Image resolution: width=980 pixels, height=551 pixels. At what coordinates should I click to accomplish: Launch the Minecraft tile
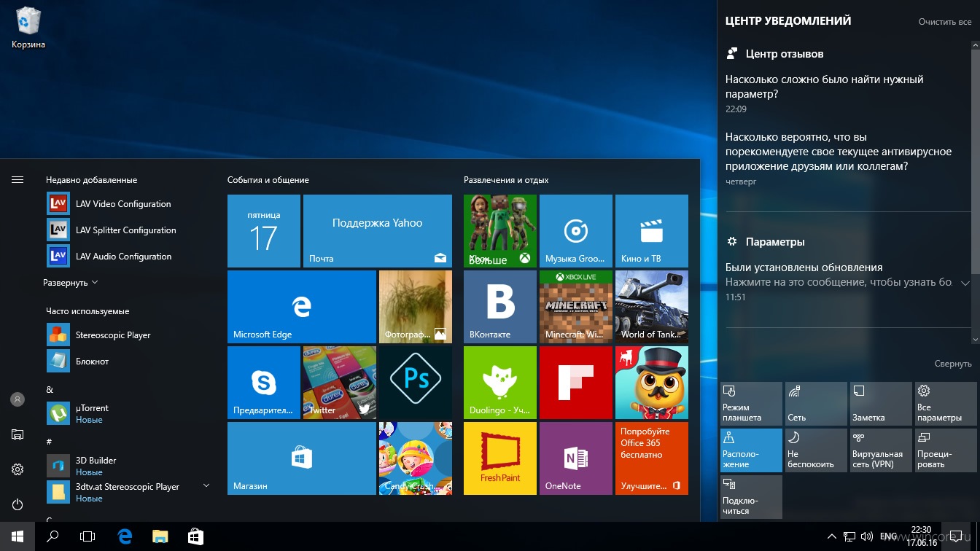576,307
